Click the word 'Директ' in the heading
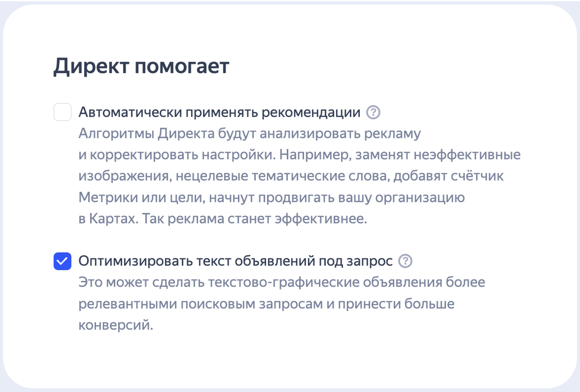Image resolution: width=580 pixels, height=392 pixels. tap(91, 66)
